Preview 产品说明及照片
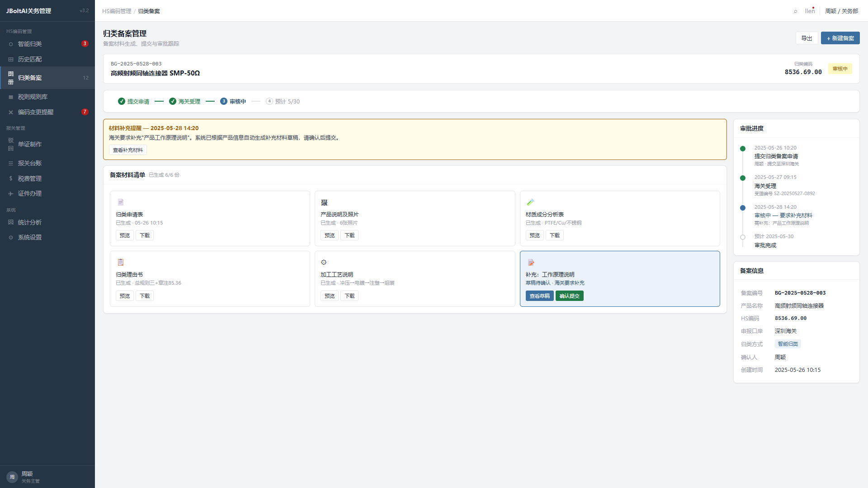Image resolution: width=868 pixels, height=488 pixels. tap(330, 235)
